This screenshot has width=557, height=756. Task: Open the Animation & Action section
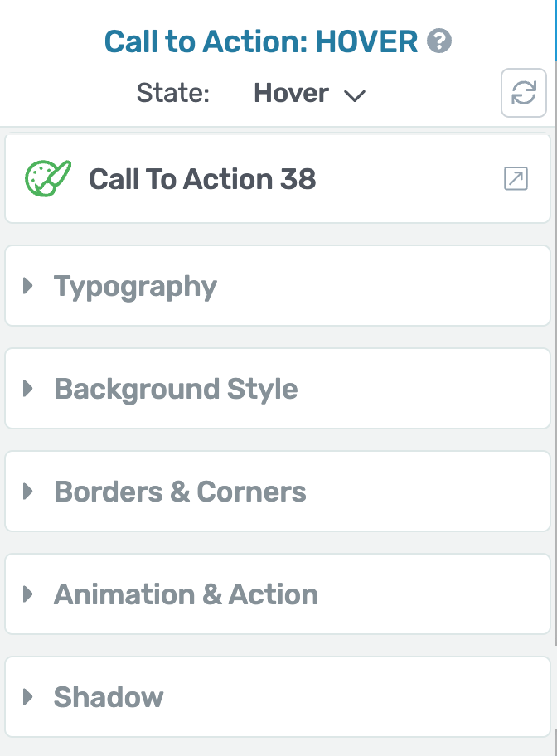click(186, 594)
